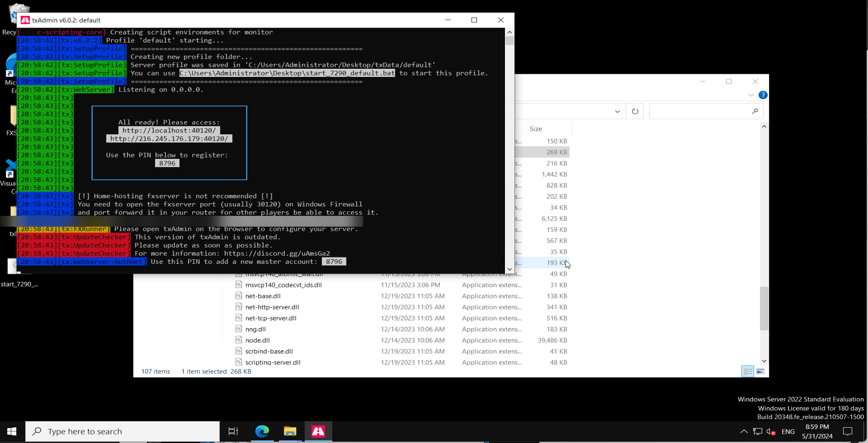Image resolution: width=868 pixels, height=443 pixels.
Task: Click the discord.gg/uAmsGa2 link text
Action: [x=277, y=254]
